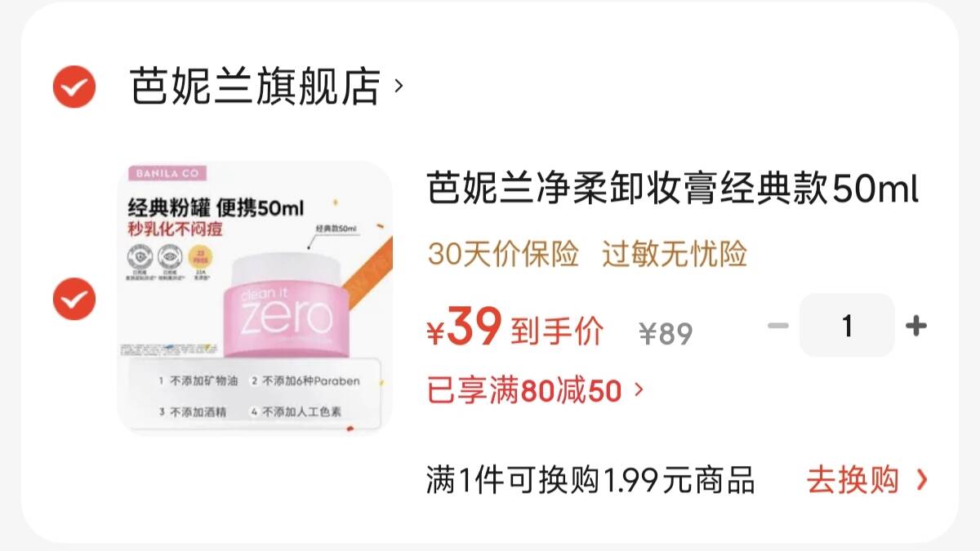
Task: Uncheck the product item checkbox
Action: tap(74, 299)
